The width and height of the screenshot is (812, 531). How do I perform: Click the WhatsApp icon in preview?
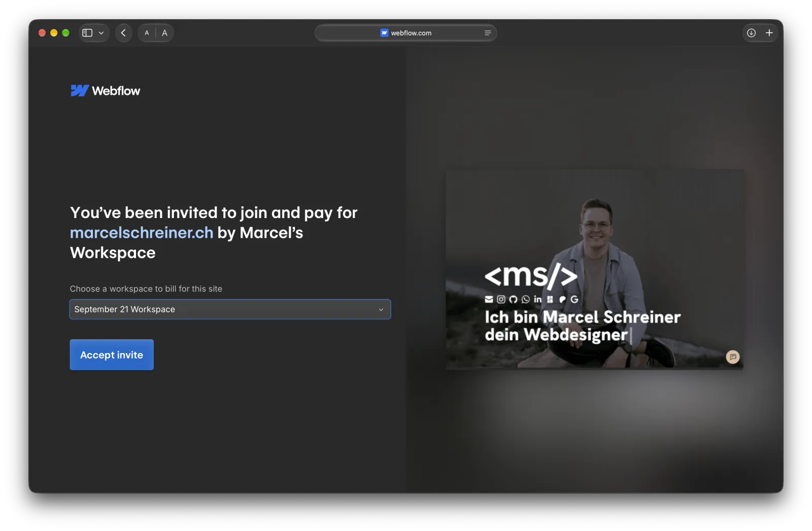(x=525, y=299)
